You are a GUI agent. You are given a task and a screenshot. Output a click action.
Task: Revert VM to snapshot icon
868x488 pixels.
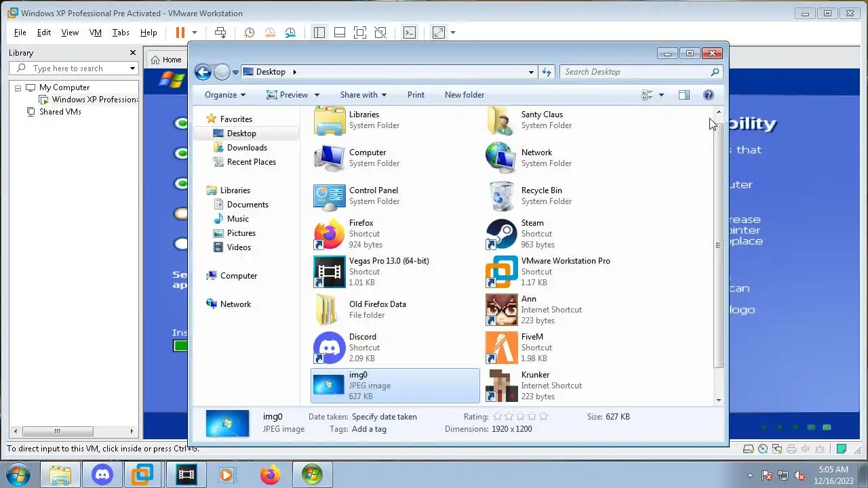click(270, 33)
